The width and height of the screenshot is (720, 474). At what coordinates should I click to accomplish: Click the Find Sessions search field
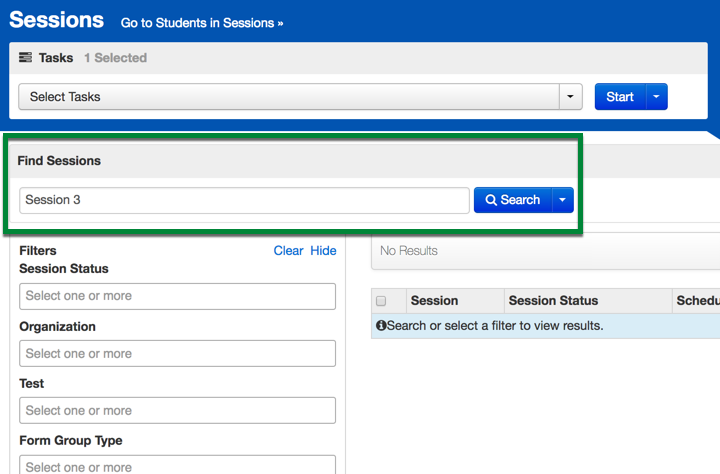point(244,200)
